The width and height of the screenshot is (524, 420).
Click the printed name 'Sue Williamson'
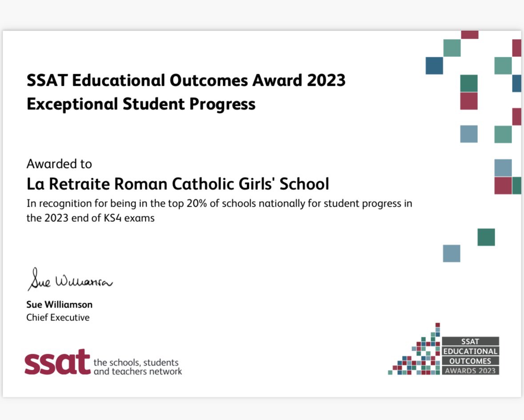[x=60, y=304]
